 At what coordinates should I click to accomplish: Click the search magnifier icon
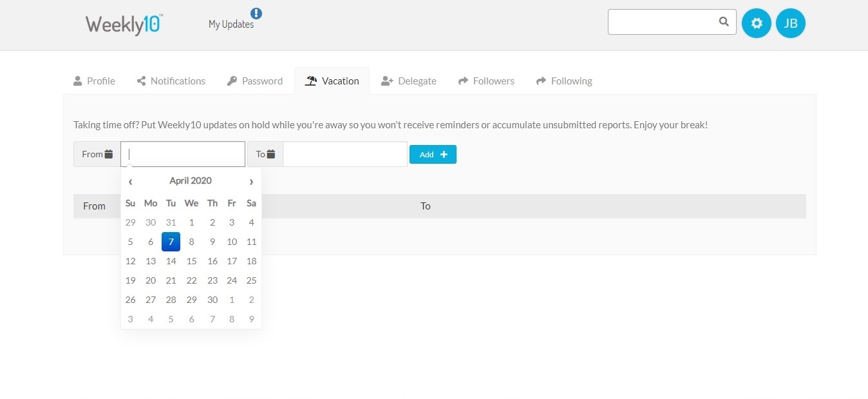point(724,22)
